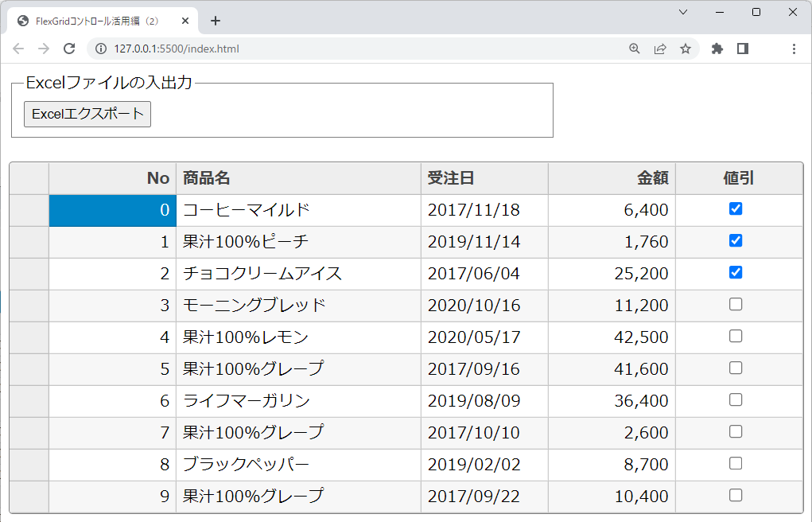Click the share page icon
The width and height of the screenshot is (812, 522).
point(660,49)
